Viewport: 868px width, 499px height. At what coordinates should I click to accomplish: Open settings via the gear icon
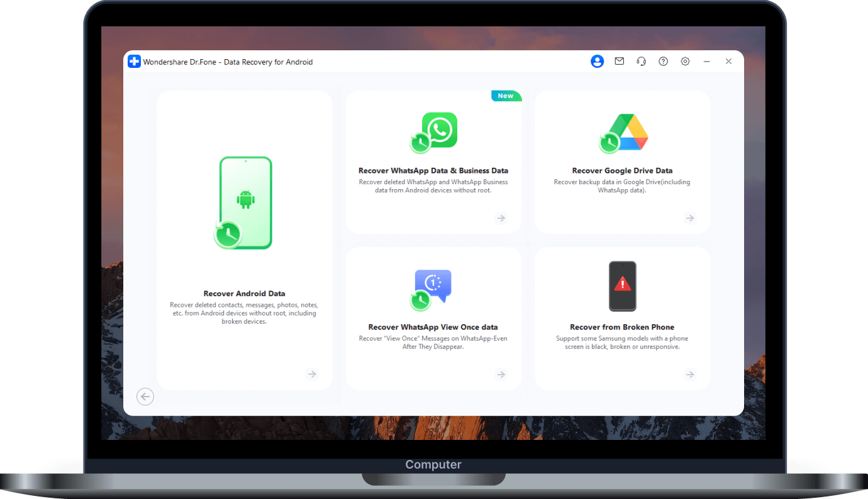[x=685, y=62]
